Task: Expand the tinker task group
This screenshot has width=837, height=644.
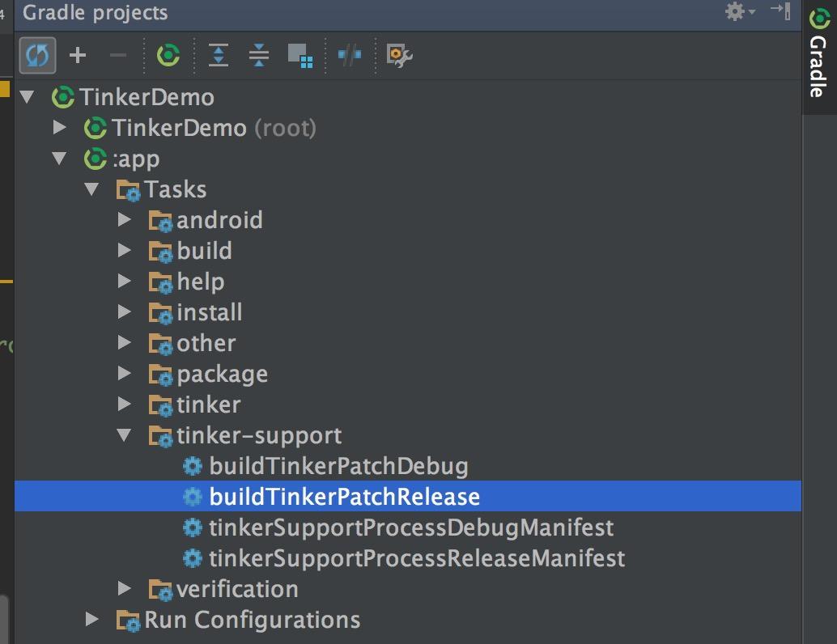Action: tap(125, 404)
